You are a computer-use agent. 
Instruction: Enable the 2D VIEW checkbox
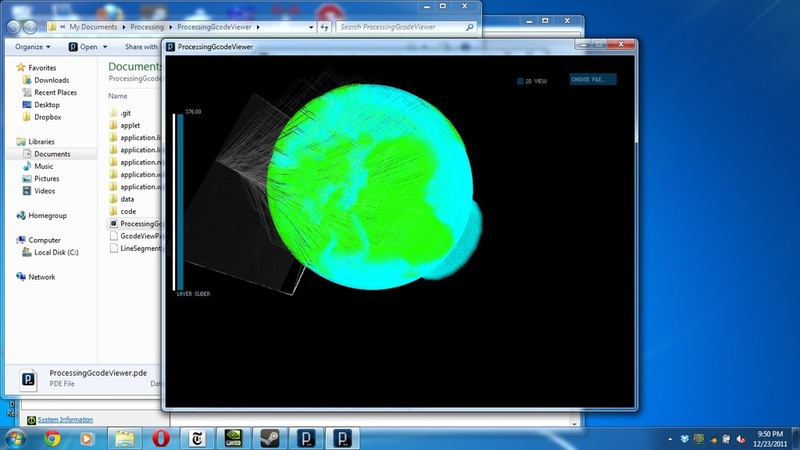(520, 81)
